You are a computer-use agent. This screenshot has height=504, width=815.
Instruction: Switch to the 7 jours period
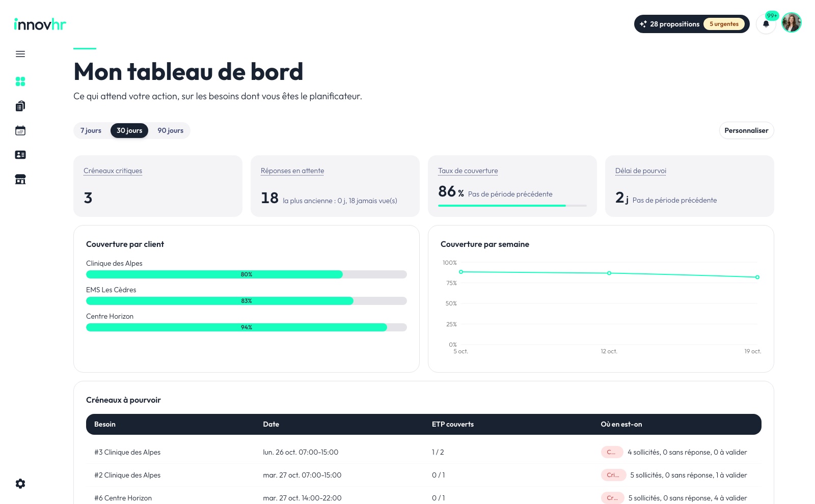(x=91, y=131)
